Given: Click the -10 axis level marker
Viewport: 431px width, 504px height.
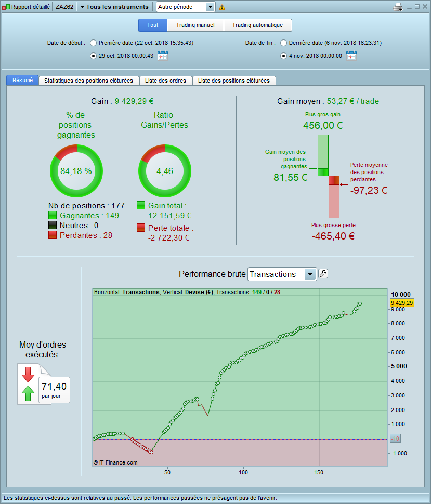Looking at the screenshot, I should click(395, 439).
